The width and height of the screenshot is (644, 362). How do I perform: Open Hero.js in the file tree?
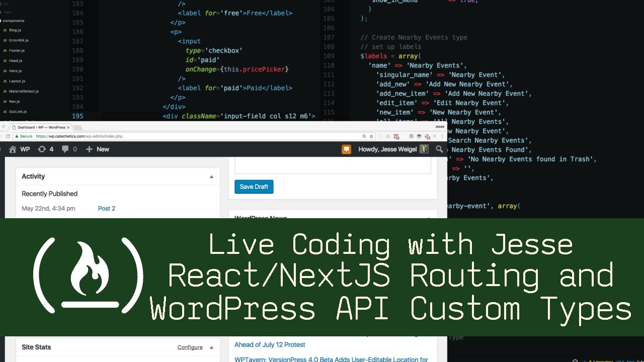(x=15, y=71)
